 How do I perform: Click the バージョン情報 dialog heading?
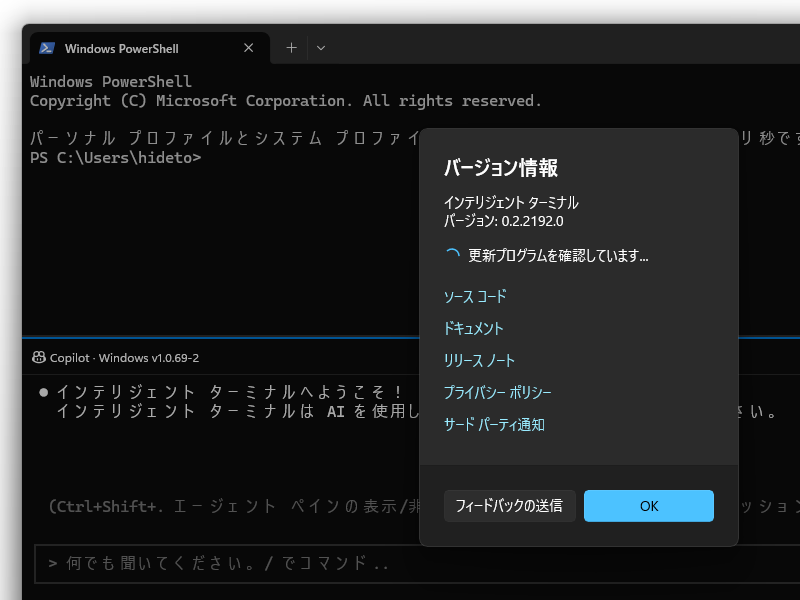tap(501, 168)
